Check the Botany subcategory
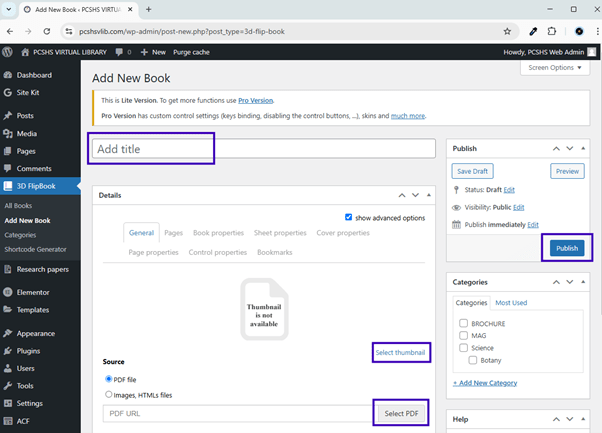This screenshot has width=602, height=433. (473, 360)
